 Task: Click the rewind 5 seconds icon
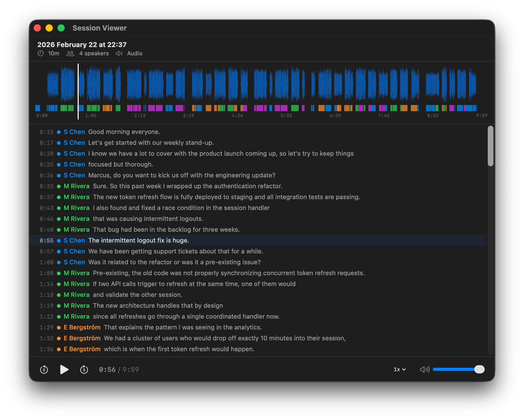[44, 369]
